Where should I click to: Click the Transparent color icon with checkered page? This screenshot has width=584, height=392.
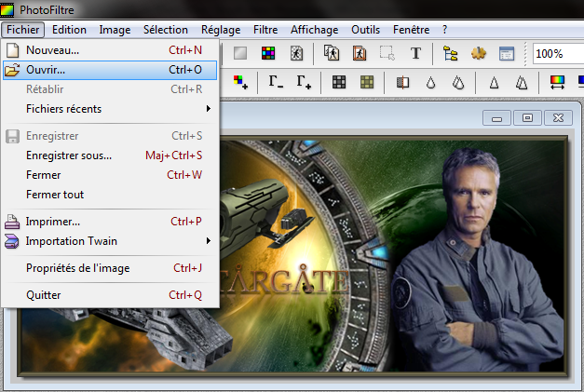point(296,53)
